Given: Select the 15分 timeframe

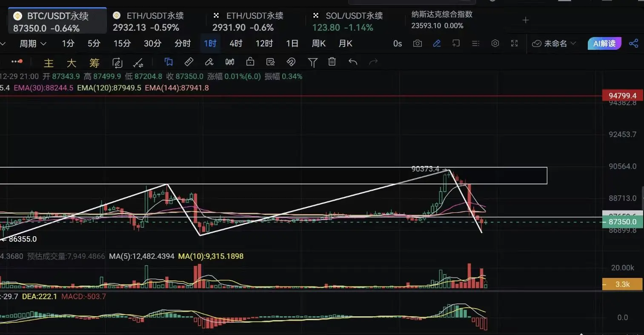Looking at the screenshot, I should click(x=122, y=43).
